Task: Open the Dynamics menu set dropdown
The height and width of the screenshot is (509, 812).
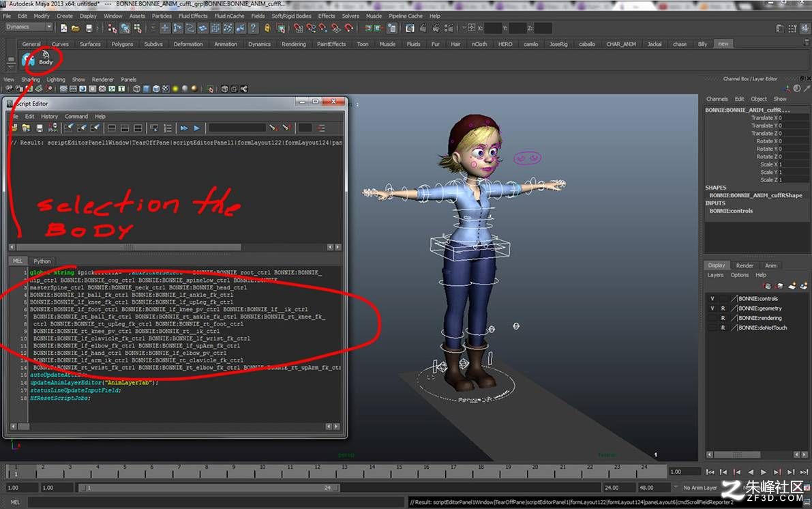Action: [x=29, y=27]
